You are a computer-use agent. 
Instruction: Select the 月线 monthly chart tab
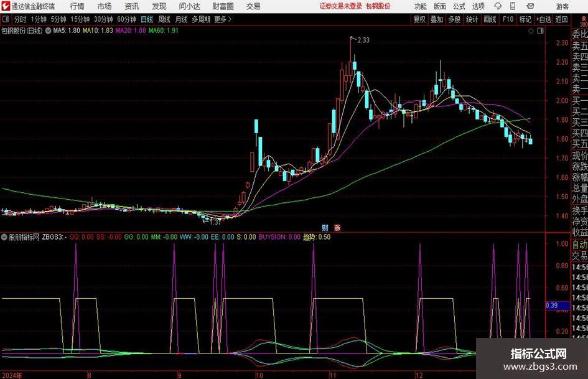(x=181, y=19)
